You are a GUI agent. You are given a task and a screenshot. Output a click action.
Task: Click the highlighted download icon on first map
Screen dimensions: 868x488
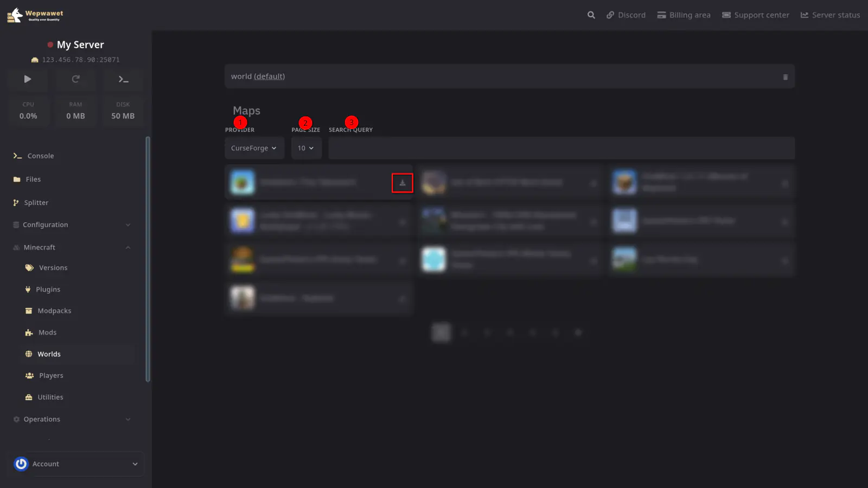pyautogui.click(x=402, y=183)
